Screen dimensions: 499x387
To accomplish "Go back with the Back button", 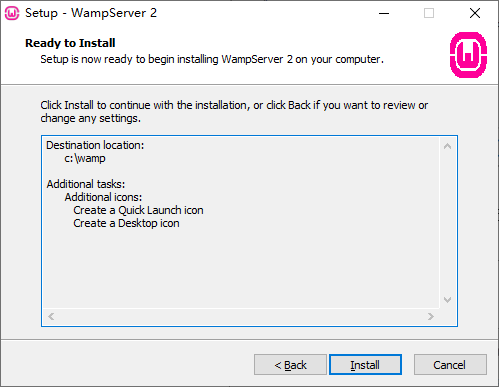I will (x=290, y=365).
